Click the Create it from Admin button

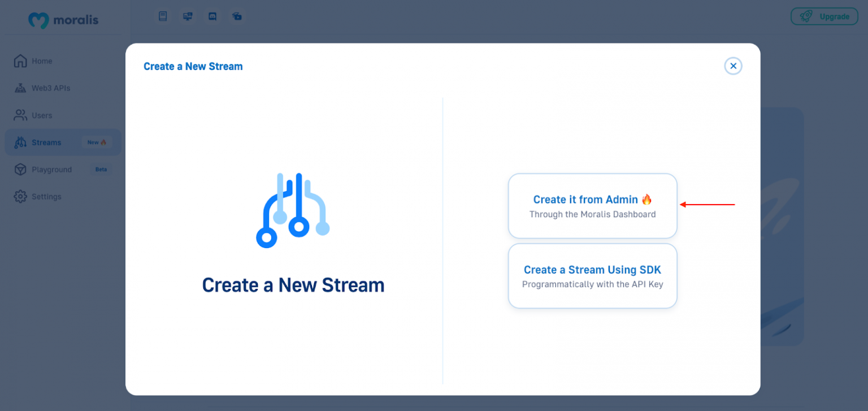[x=592, y=206]
